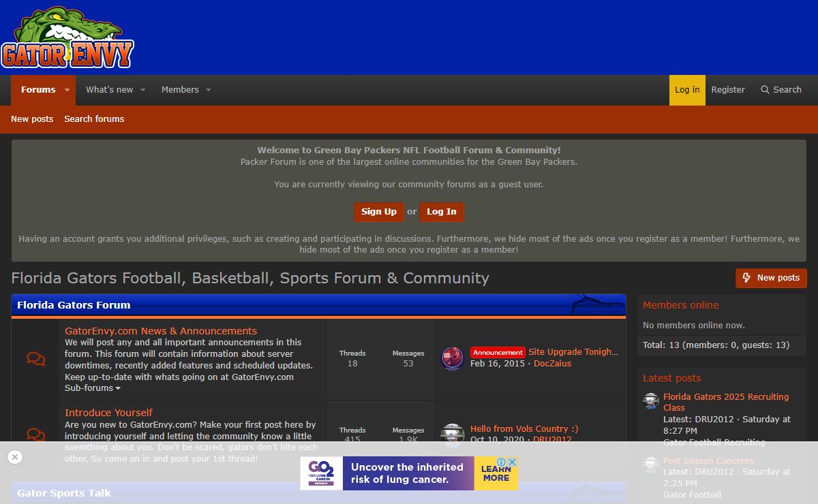818x504 pixels.
Task: Click the Introduce Yourself forum speech bubbles icon
Action: point(36,434)
